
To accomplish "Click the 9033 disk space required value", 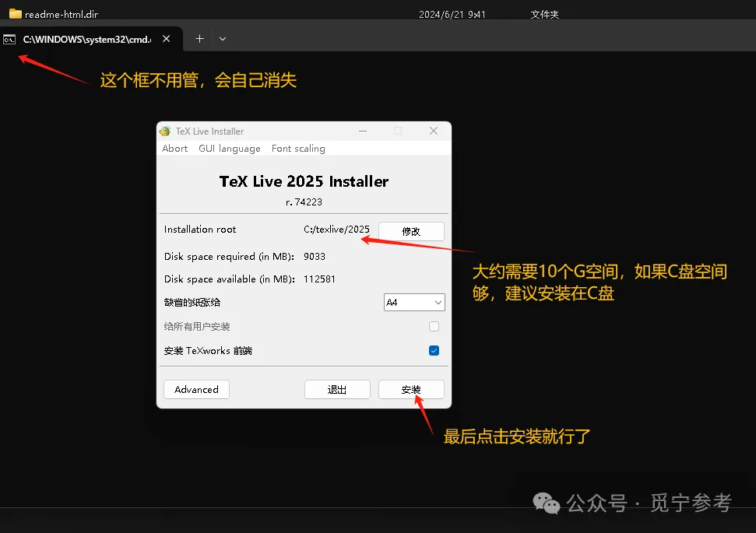I will click(x=315, y=256).
